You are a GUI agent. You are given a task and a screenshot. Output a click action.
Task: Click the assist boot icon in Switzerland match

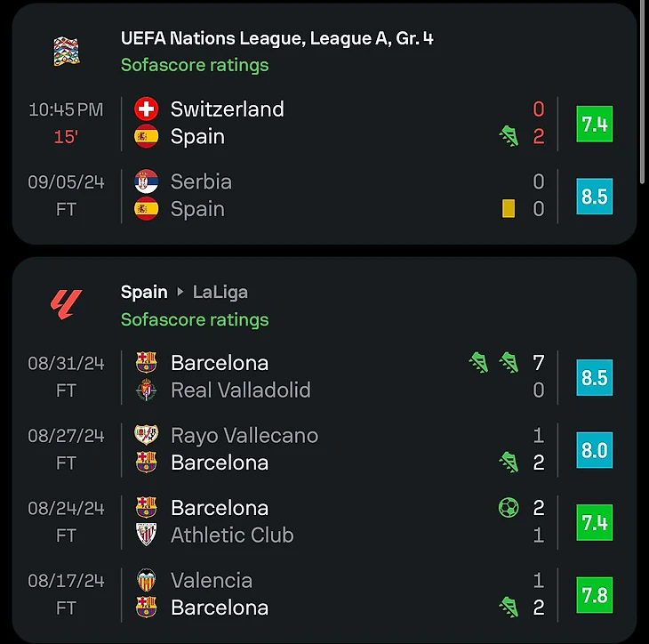tap(509, 136)
